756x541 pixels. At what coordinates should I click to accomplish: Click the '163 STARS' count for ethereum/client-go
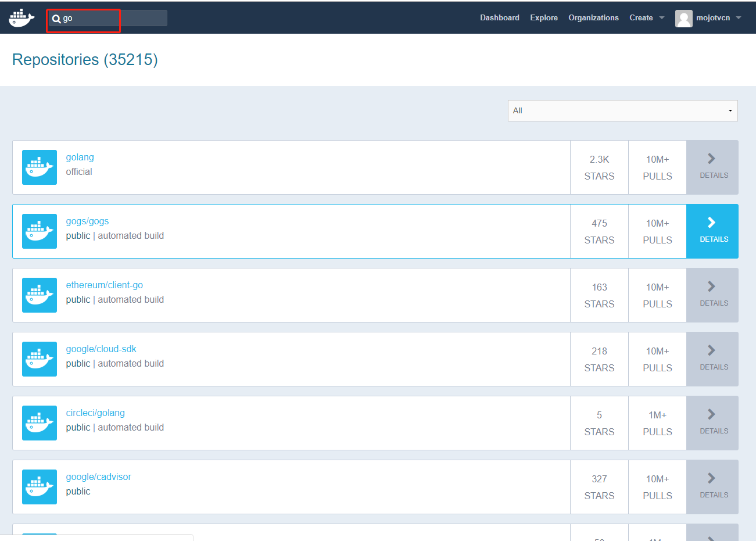599,295
